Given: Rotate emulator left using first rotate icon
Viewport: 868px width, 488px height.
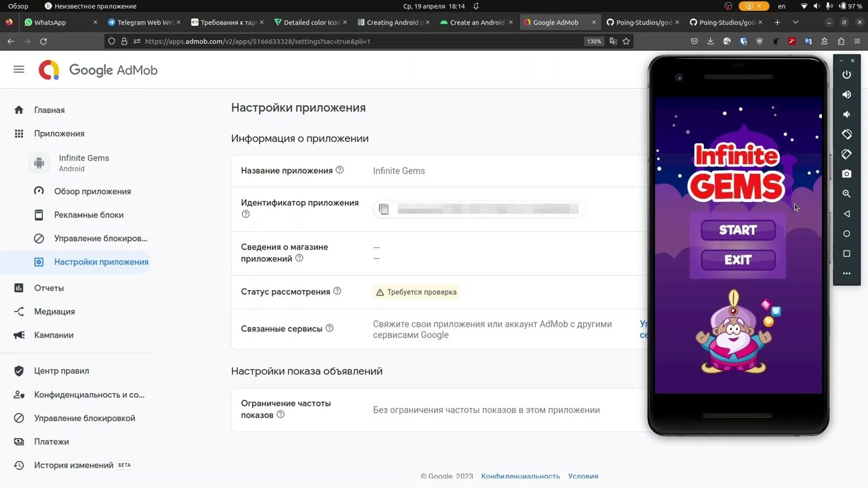Looking at the screenshot, I should click(x=846, y=134).
